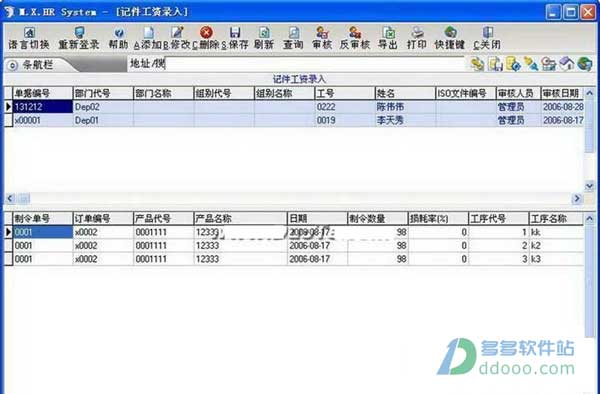Click the A添加 add record icon
The width and height of the screenshot is (600, 394).
[148, 33]
